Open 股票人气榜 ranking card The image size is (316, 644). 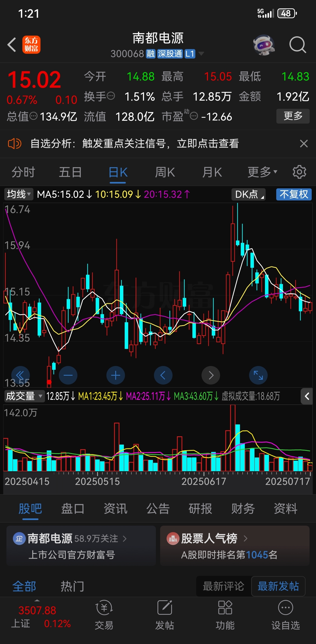[x=235, y=546]
